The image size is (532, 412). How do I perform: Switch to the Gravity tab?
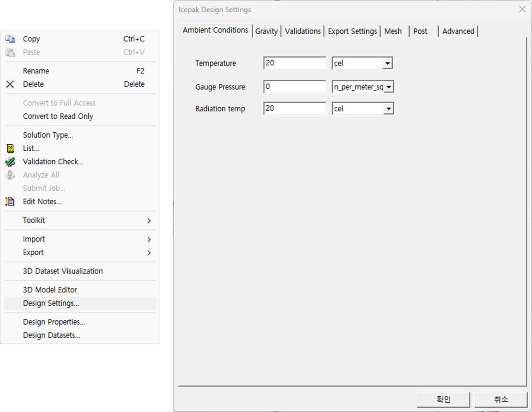pos(266,31)
